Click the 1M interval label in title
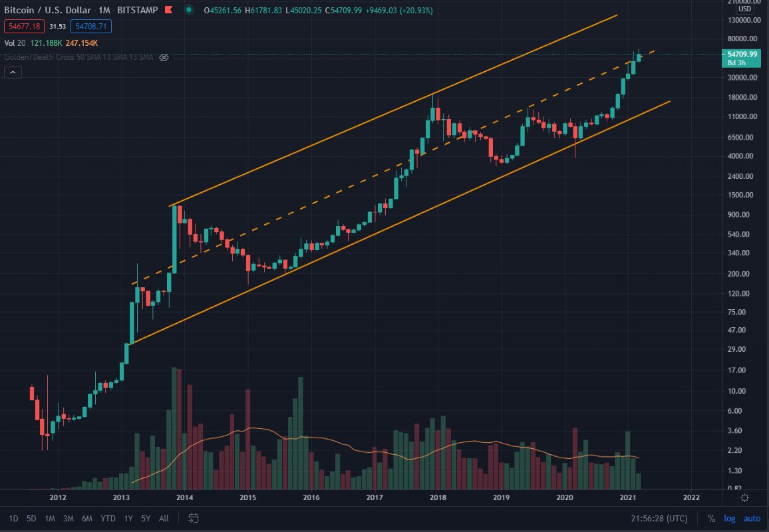The width and height of the screenshot is (769, 532). (104, 10)
